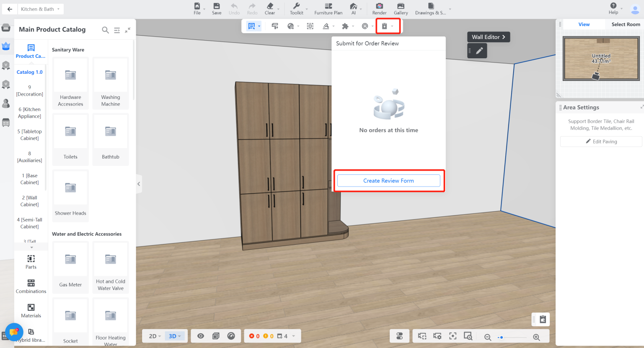Adjust the zoom level slider
The image size is (644, 348).
point(502,337)
